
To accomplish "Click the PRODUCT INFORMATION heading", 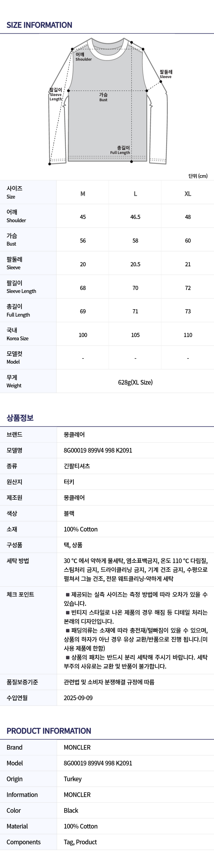I will coord(49,731).
